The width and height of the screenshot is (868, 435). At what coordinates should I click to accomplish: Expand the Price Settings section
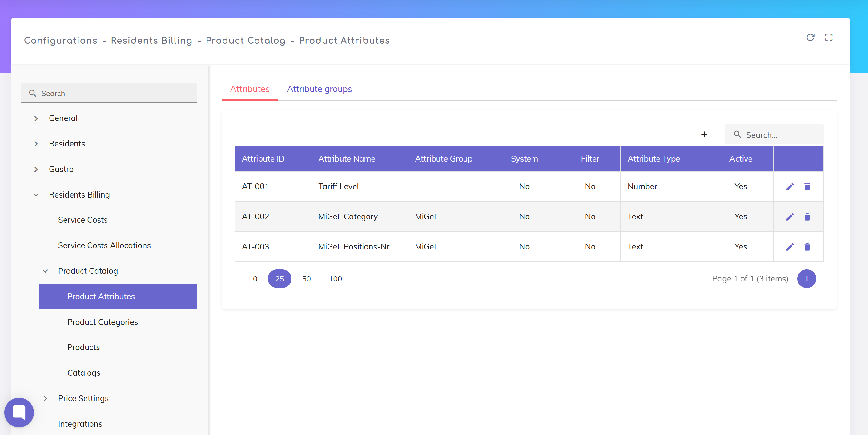click(45, 398)
